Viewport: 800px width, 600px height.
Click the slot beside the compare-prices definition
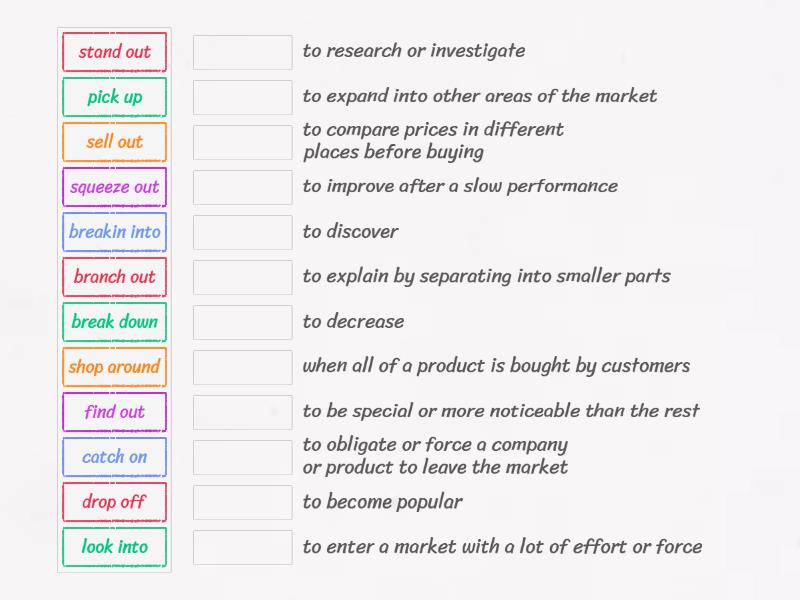coord(242,142)
